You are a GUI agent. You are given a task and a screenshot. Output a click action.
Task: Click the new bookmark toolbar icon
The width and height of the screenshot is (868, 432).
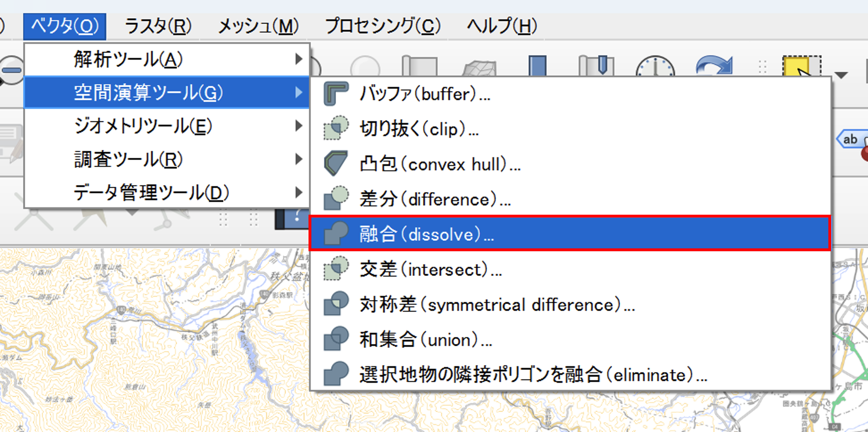[x=596, y=66]
